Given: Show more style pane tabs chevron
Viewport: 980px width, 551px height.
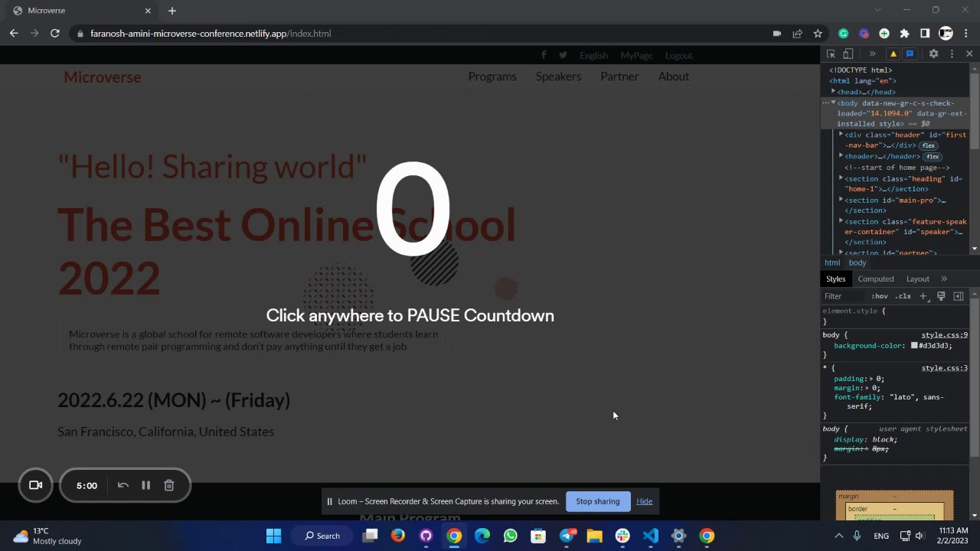Looking at the screenshot, I should pos(944,279).
